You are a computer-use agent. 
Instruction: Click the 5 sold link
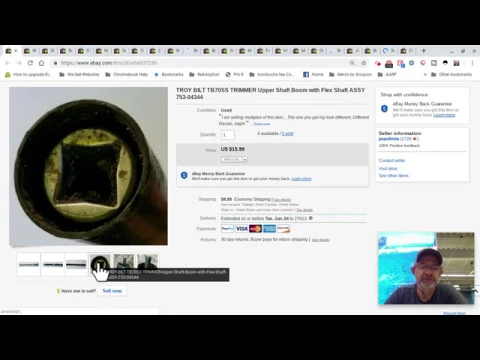pos(287,133)
